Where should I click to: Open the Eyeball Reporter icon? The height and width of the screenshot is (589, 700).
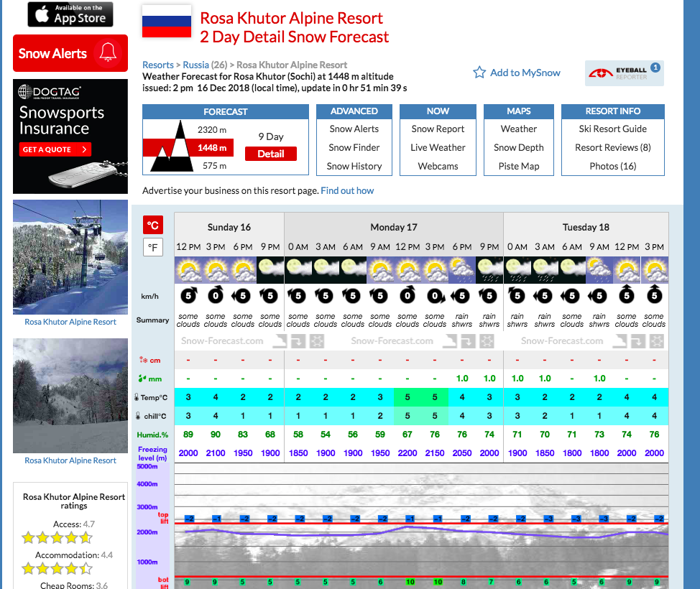tap(624, 73)
